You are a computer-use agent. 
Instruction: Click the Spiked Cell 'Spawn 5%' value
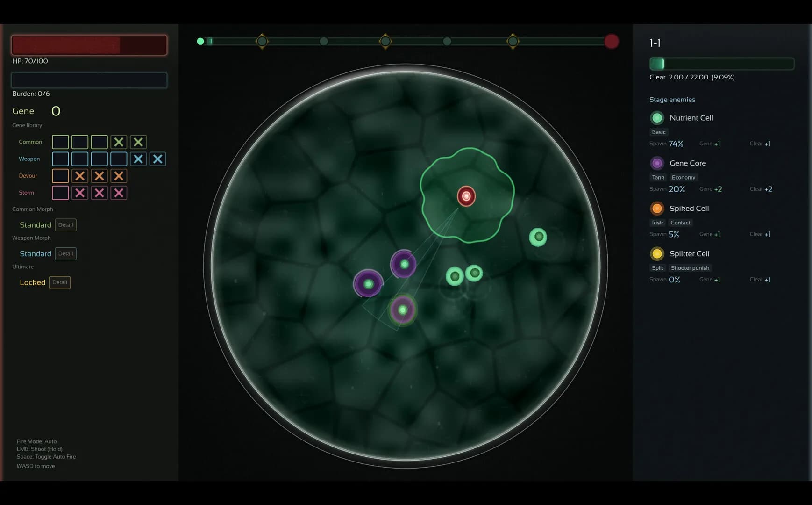674,235
